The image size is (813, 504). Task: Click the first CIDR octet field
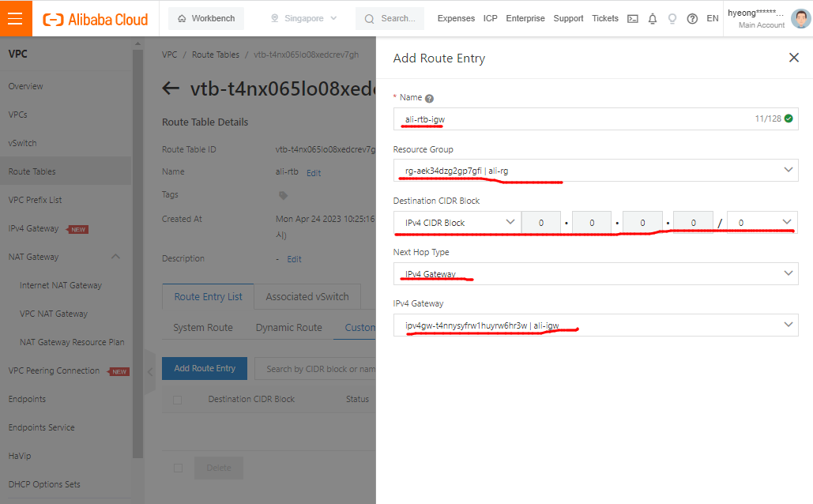click(x=540, y=223)
